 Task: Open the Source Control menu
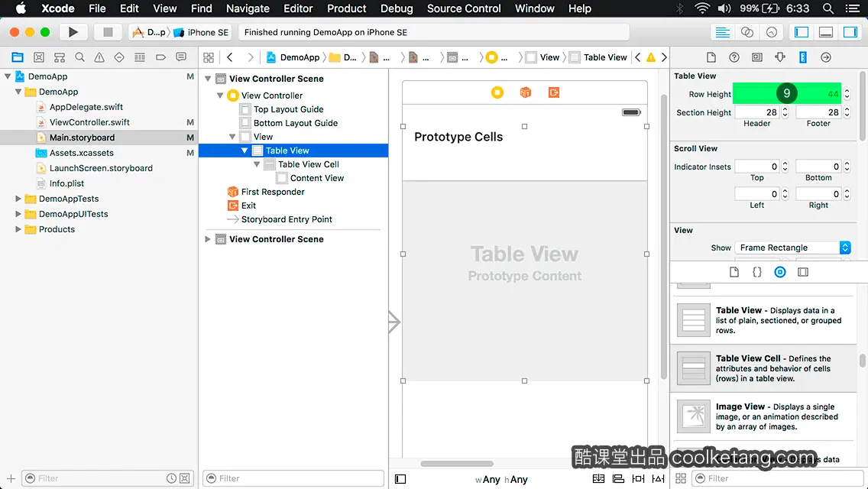tap(464, 8)
